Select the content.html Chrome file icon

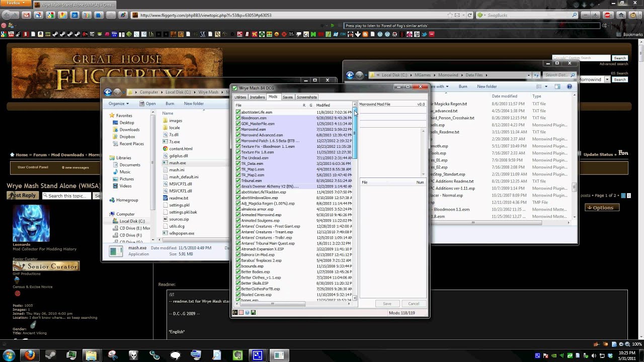click(x=166, y=149)
